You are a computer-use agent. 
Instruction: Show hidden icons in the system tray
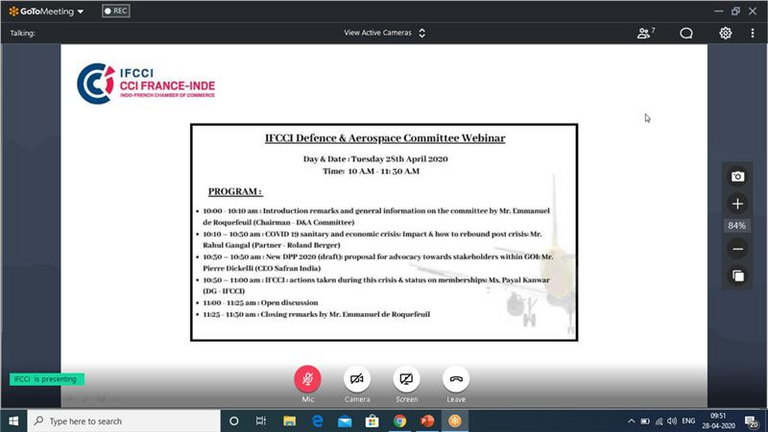[x=631, y=421]
